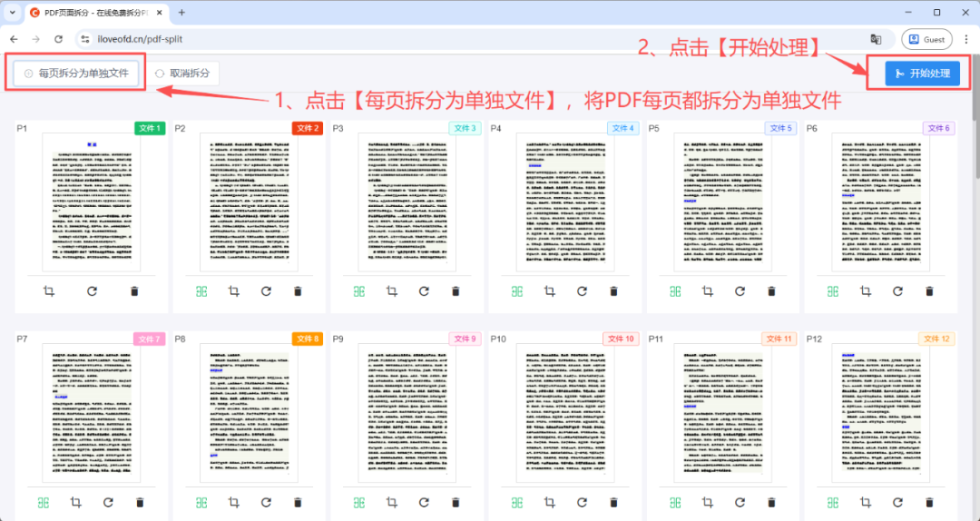This screenshot has width=980, height=521.
Task: Remove page P3 with the trash icon
Action: point(456,290)
